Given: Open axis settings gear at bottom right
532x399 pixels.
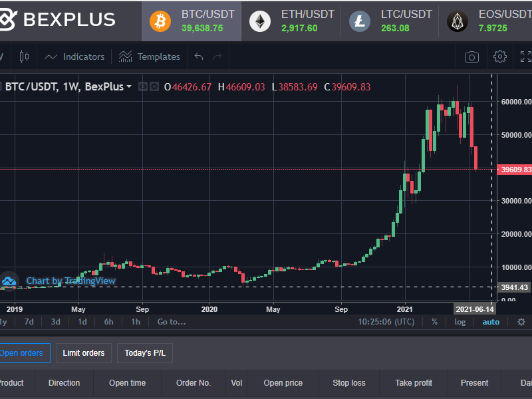Looking at the screenshot, I should click(x=521, y=322).
